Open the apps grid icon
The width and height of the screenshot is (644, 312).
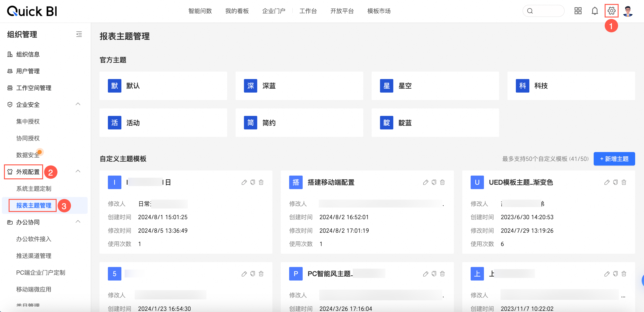(578, 11)
